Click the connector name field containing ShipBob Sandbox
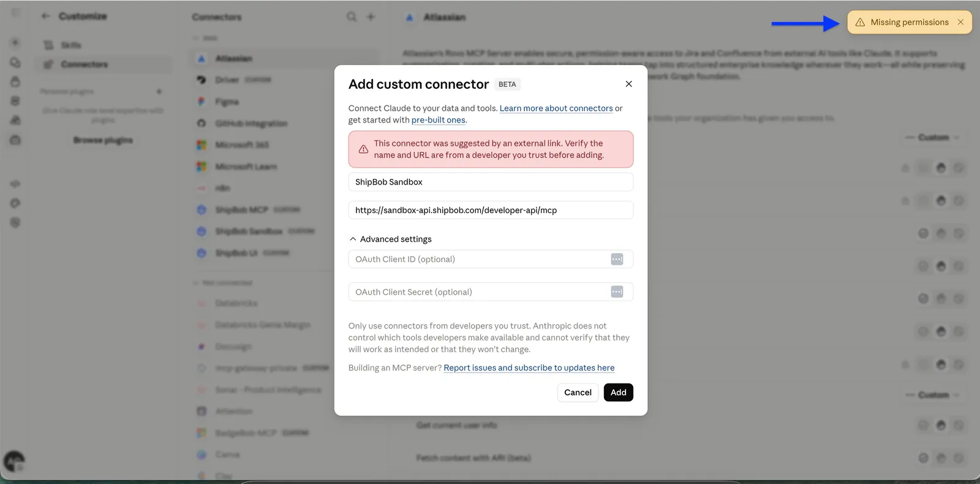 click(491, 182)
